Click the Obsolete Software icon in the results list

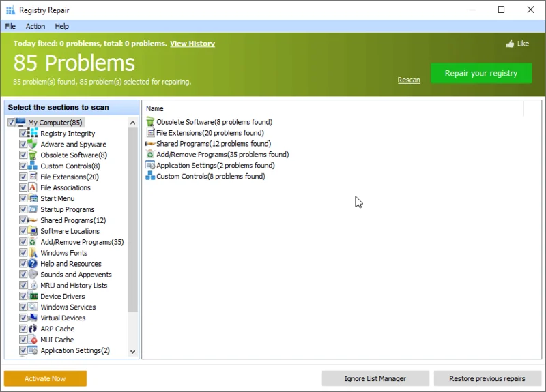click(x=150, y=122)
